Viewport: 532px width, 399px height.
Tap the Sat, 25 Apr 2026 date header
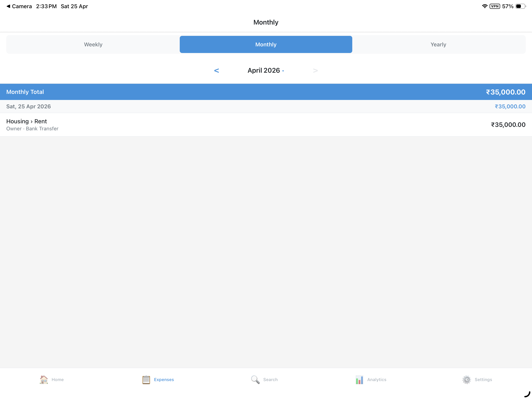[28, 106]
